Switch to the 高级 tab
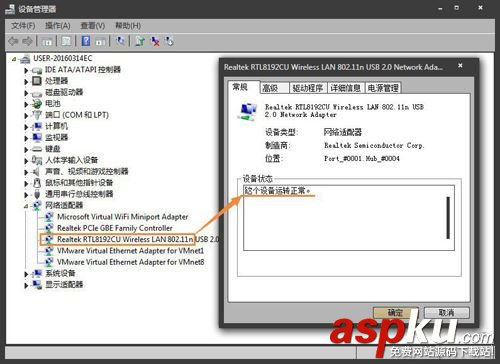Image resolution: width=500 pixels, height=364 pixels. [x=274, y=88]
